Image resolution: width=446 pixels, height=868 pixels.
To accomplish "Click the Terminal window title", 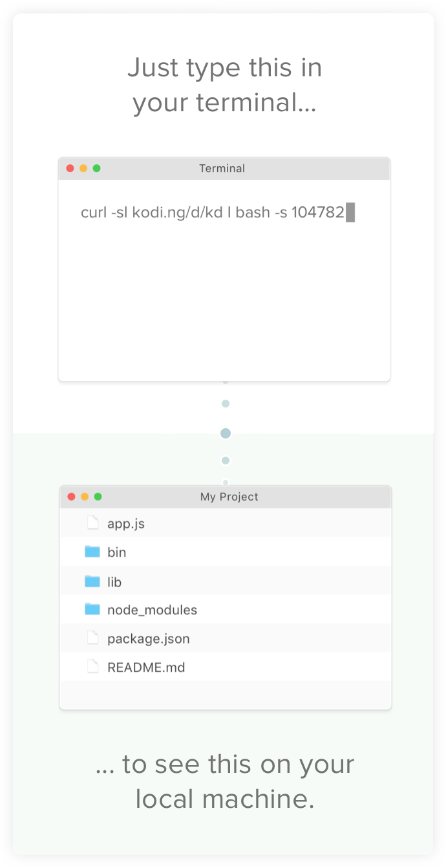I will [222, 168].
